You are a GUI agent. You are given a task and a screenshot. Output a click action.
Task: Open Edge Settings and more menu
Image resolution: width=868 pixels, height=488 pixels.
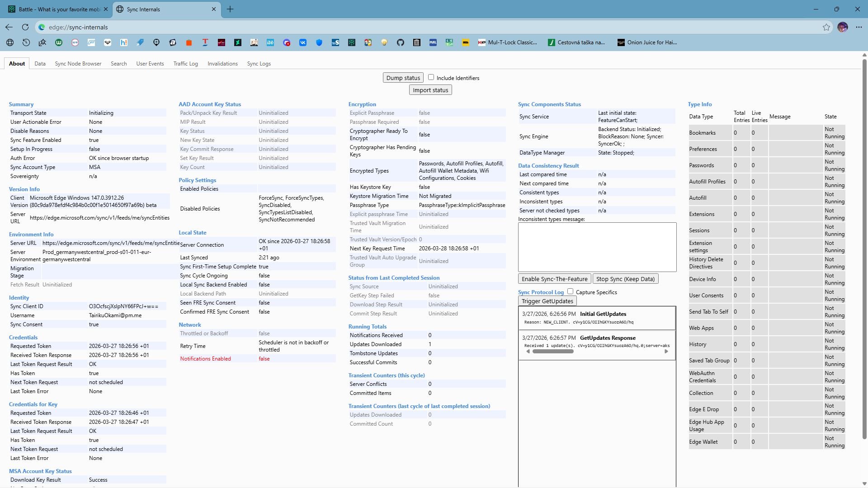[859, 27]
